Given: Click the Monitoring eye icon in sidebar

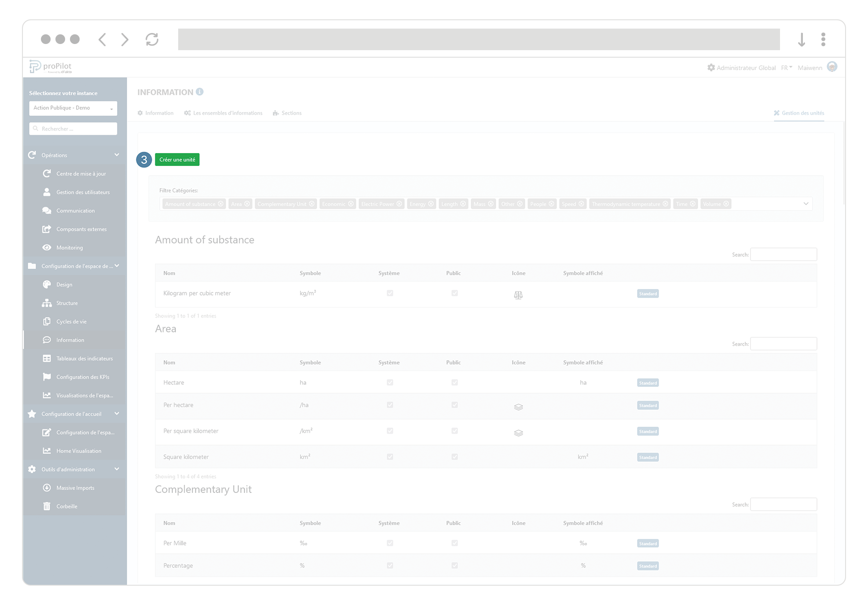Looking at the screenshot, I should click(x=47, y=247).
